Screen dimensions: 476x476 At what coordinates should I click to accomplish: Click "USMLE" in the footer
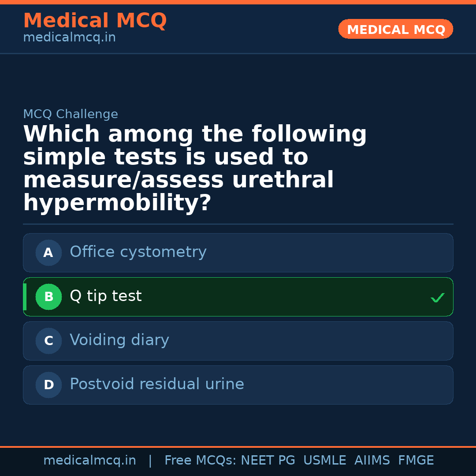point(324,461)
